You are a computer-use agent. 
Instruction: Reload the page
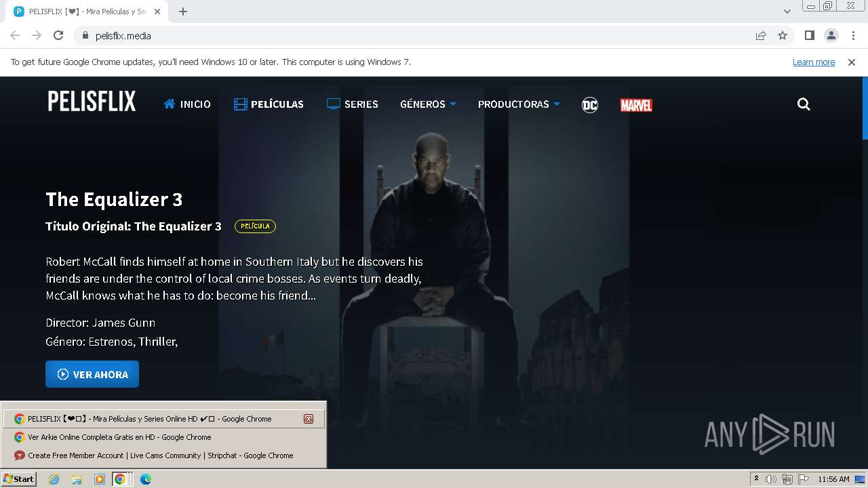pyautogui.click(x=58, y=36)
